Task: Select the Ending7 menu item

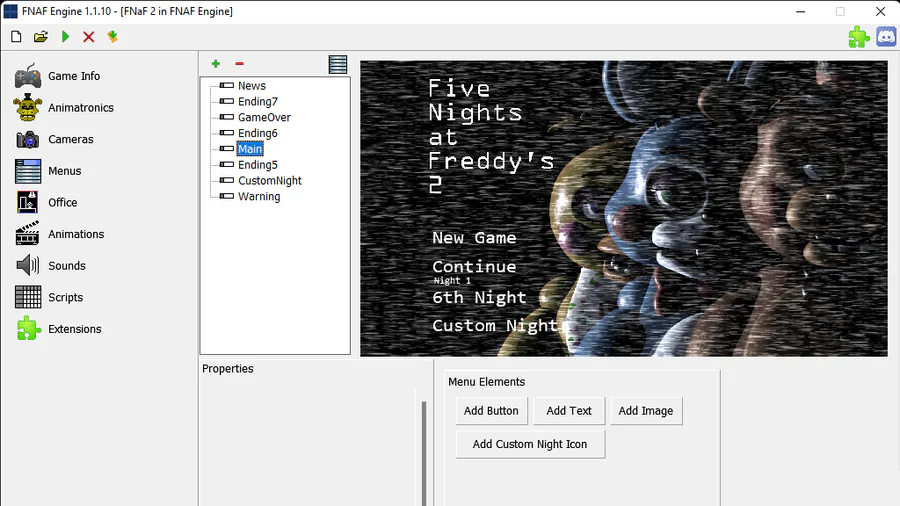Action: (x=258, y=102)
